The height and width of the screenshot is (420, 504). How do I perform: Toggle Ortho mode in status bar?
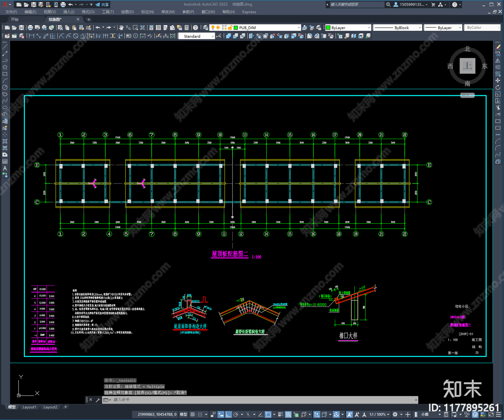tap(228, 414)
